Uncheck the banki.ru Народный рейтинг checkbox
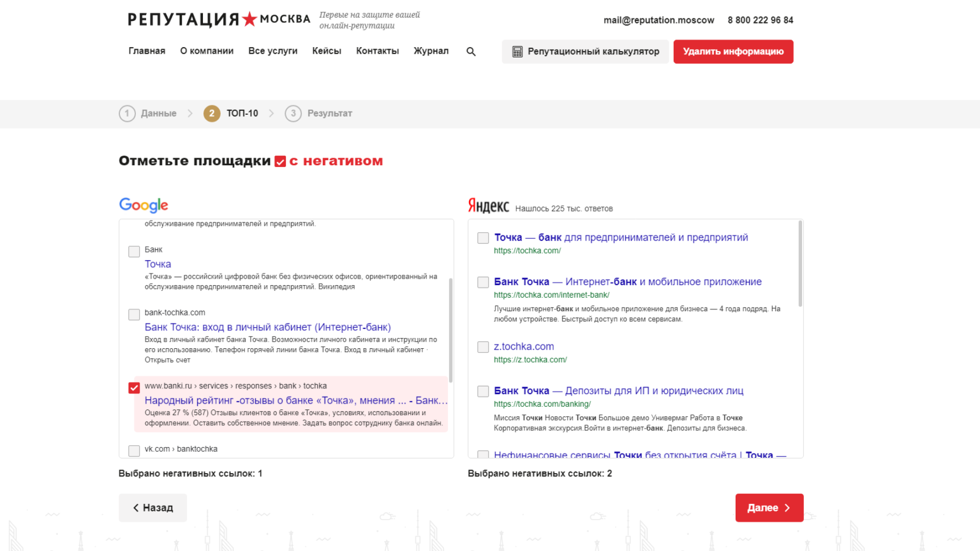The image size is (980, 551). click(x=134, y=388)
